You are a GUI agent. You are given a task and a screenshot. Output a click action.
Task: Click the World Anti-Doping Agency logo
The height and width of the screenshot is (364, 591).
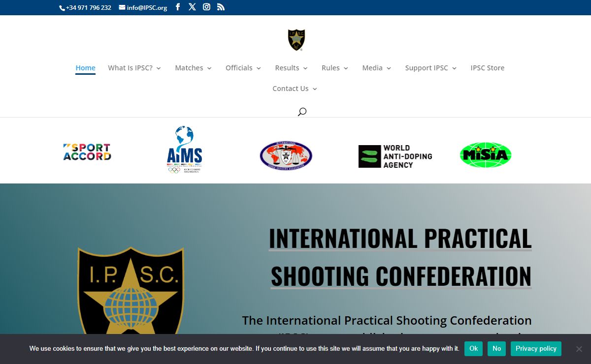(395, 156)
